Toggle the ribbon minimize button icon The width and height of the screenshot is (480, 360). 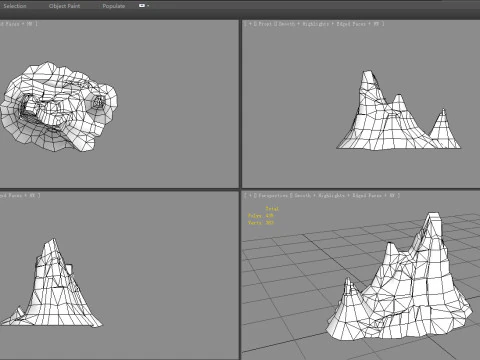pyautogui.click(x=142, y=6)
